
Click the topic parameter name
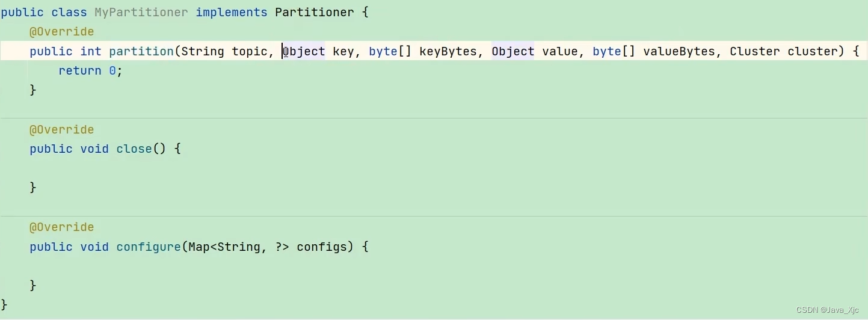[250, 51]
